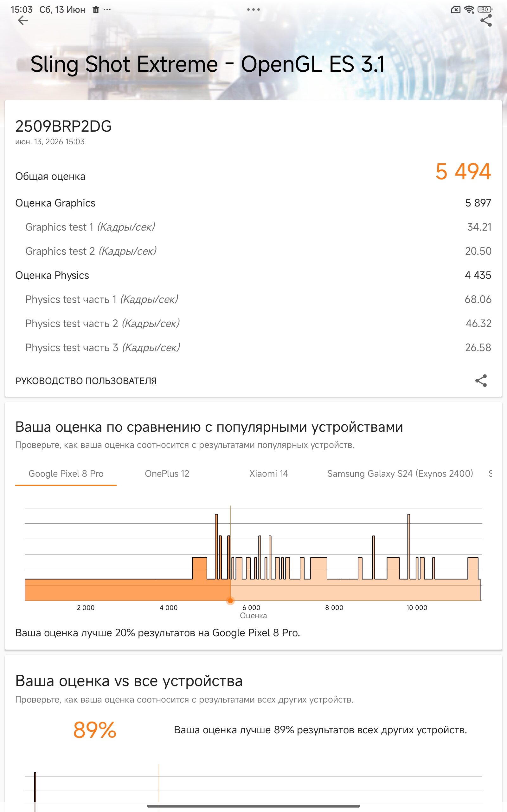Tap the overall score 5 494

click(463, 172)
